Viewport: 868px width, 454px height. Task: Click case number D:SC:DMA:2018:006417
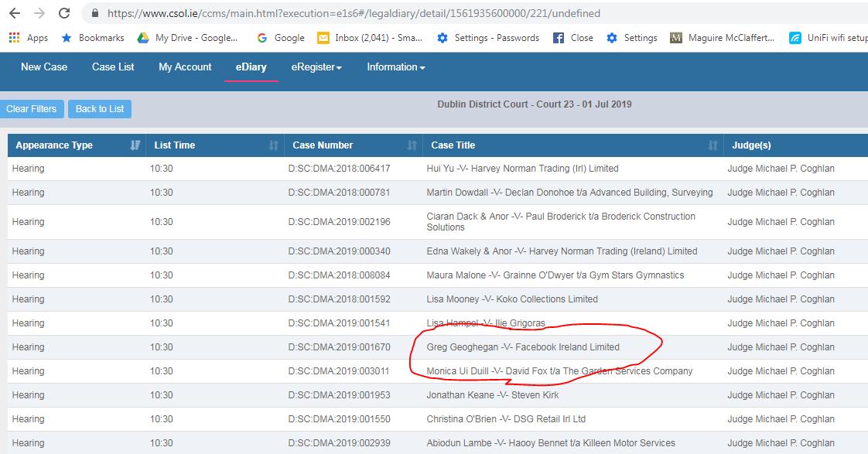tap(340, 169)
